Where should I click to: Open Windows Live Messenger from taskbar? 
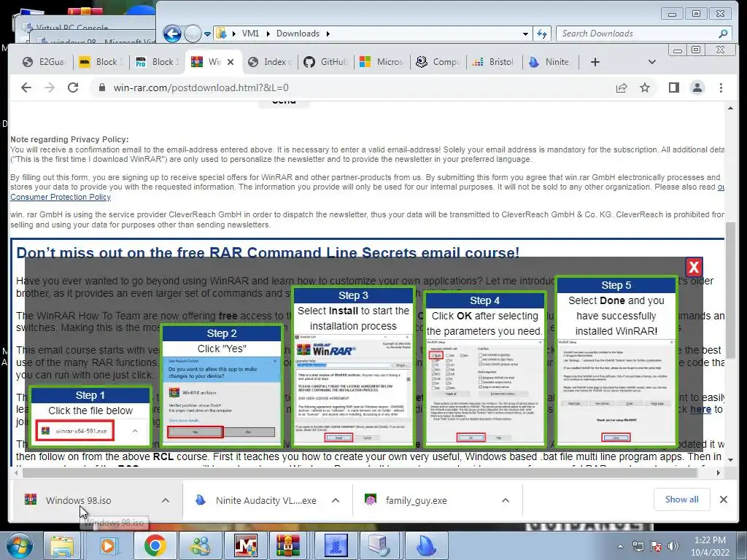coord(201,545)
